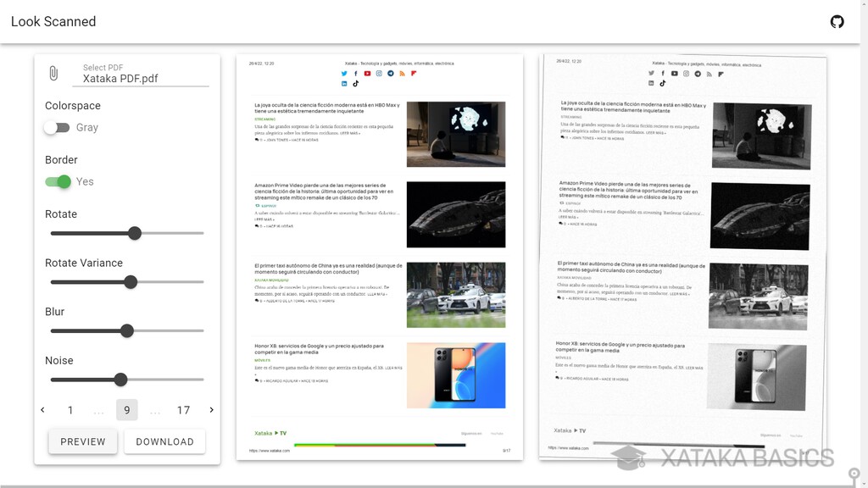Open the GitHub repository icon

[x=837, y=21]
